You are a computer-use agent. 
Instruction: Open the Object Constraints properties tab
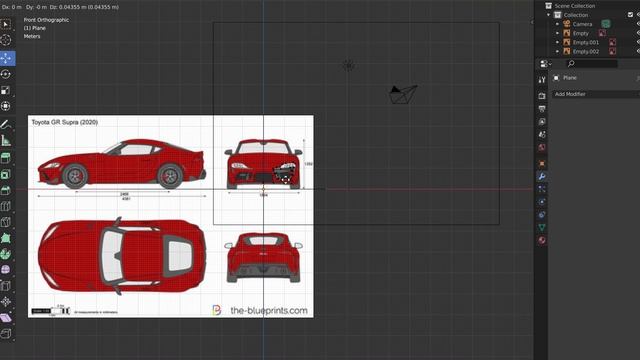point(542,214)
